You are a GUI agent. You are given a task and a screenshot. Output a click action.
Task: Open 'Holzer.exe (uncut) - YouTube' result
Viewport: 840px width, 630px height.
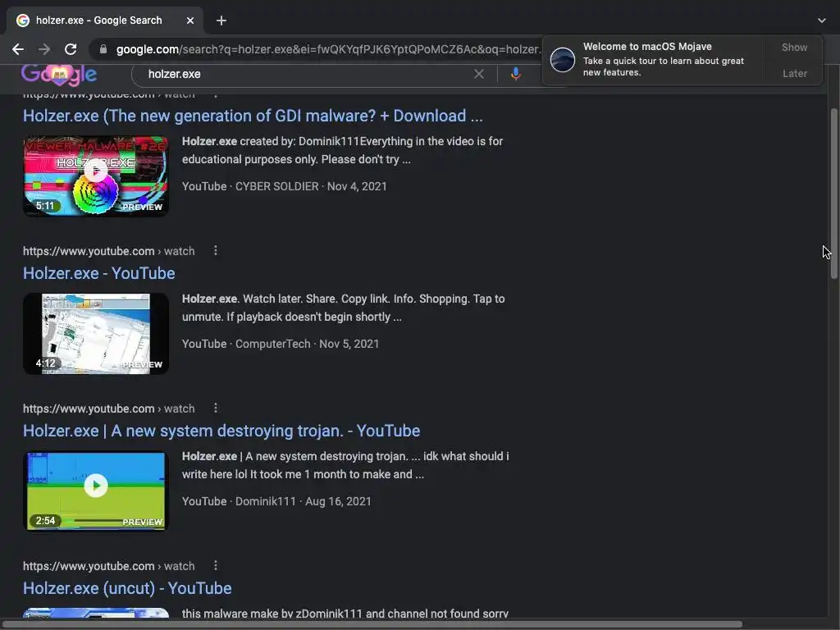click(127, 588)
